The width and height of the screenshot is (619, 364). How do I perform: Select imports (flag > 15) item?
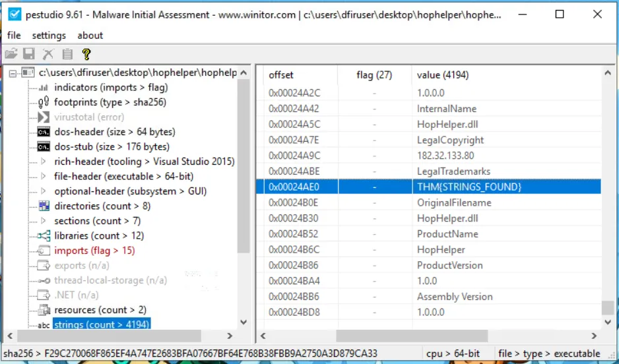tap(94, 251)
